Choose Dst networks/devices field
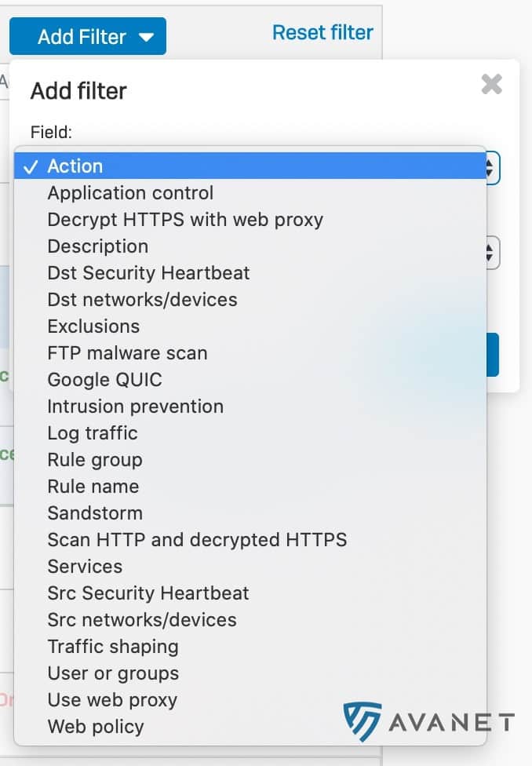 142,299
